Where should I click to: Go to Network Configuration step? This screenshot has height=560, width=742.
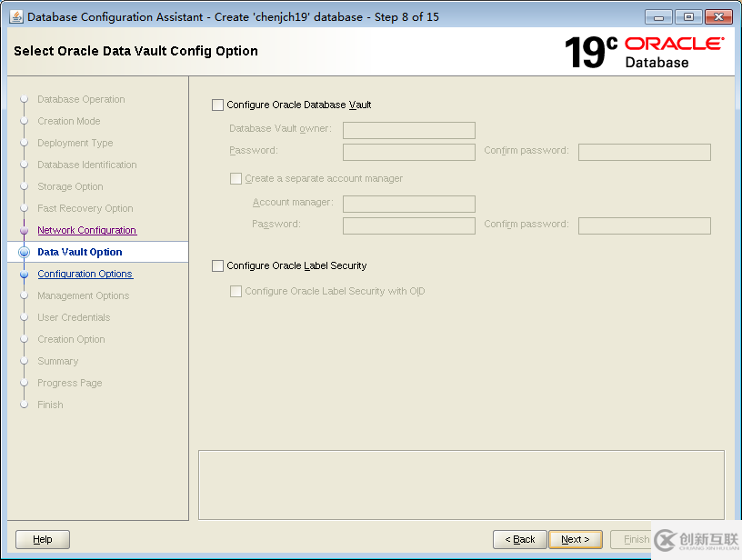(x=87, y=230)
